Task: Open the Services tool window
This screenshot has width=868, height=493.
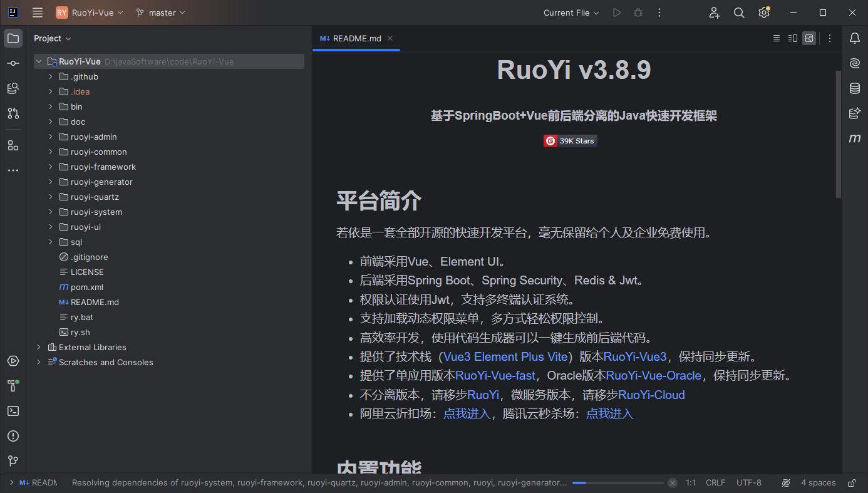Action: pos(13,361)
